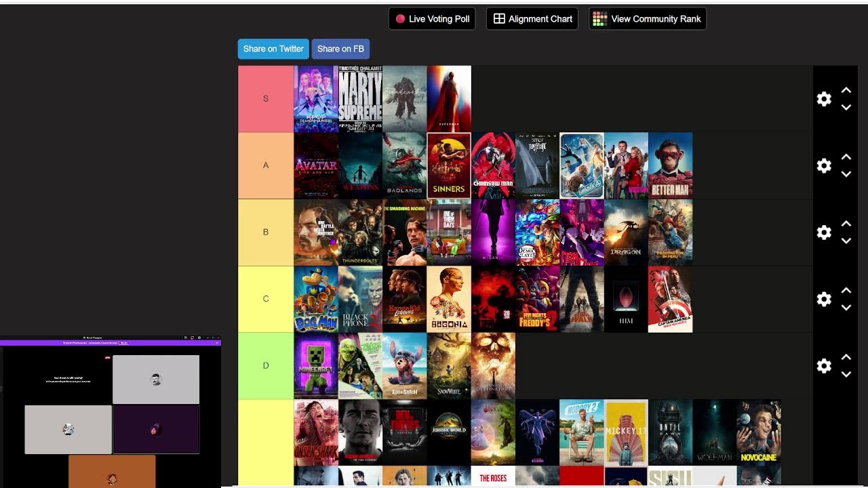This screenshot has width=868, height=488.
Task: Move the S tier row down with arrow
Action: pyautogui.click(x=846, y=107)
